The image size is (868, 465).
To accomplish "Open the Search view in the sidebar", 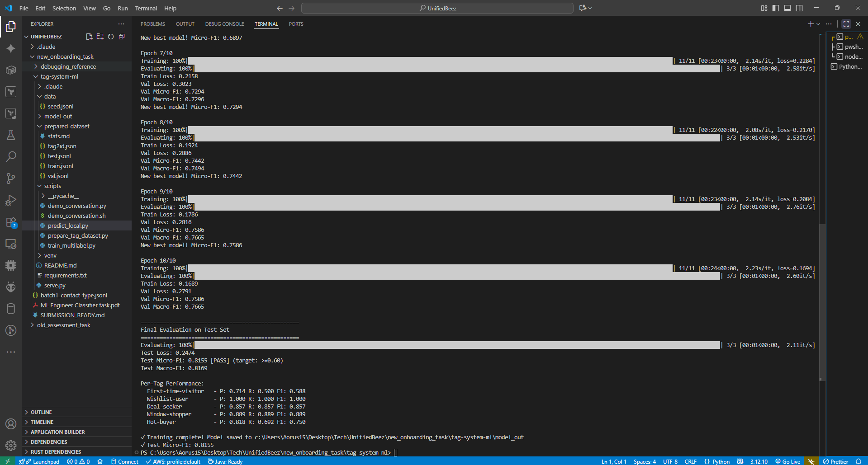I will (x=11, y=157).
